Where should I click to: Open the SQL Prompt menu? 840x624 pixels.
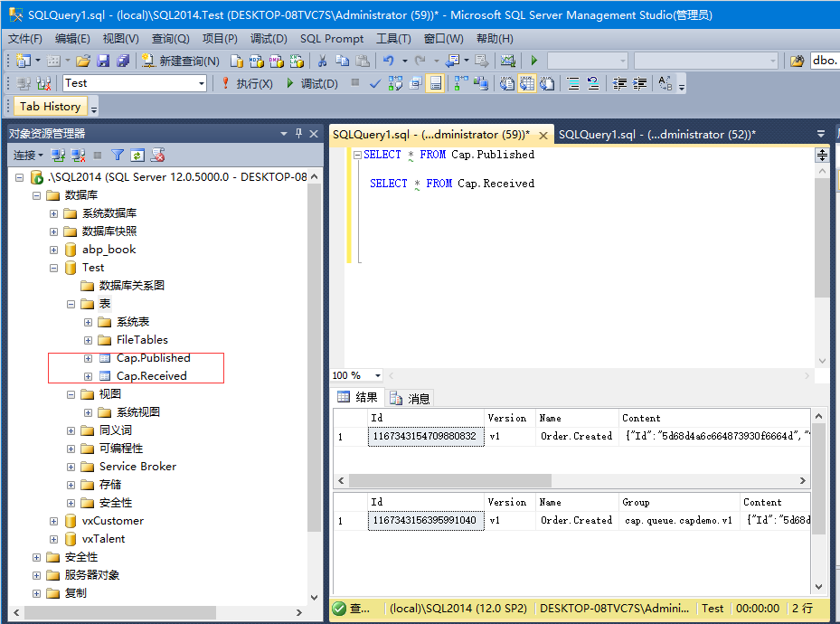[x=332, y=39]
